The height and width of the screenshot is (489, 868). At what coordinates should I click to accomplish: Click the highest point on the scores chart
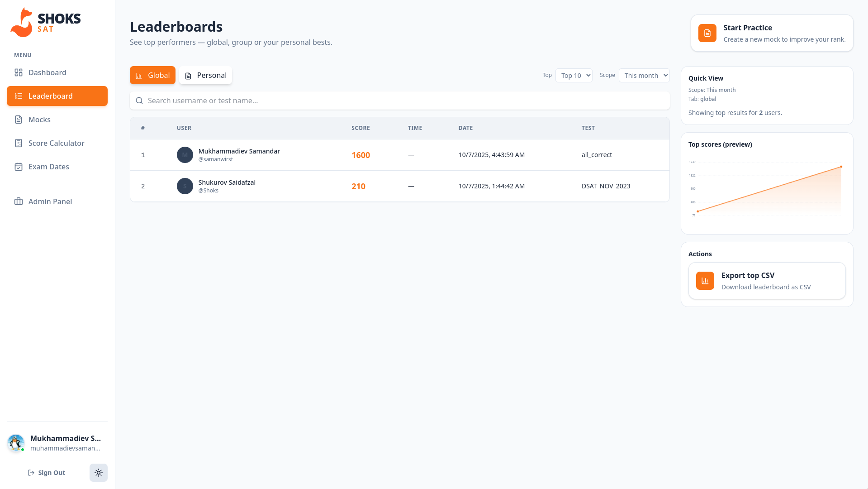point(841,167)
